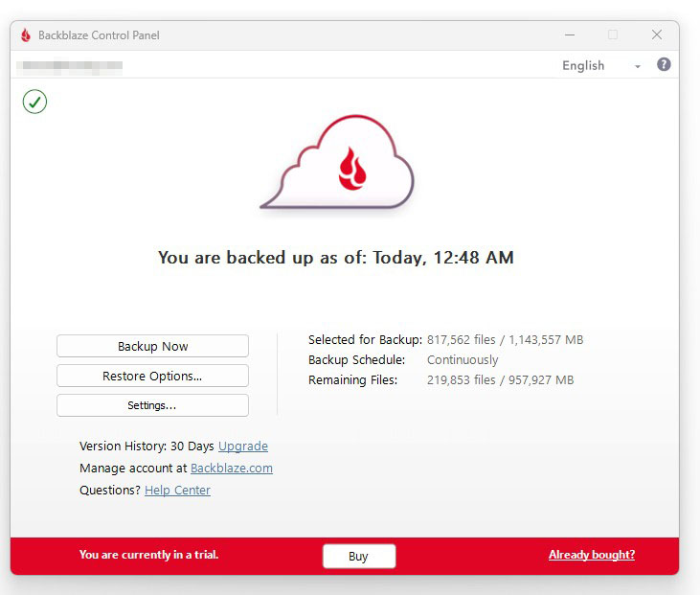Image resolution: width=700 pixels, height=595 pixels.
Task: Click the "You are backed up as of" message
Action: point(336,257)
